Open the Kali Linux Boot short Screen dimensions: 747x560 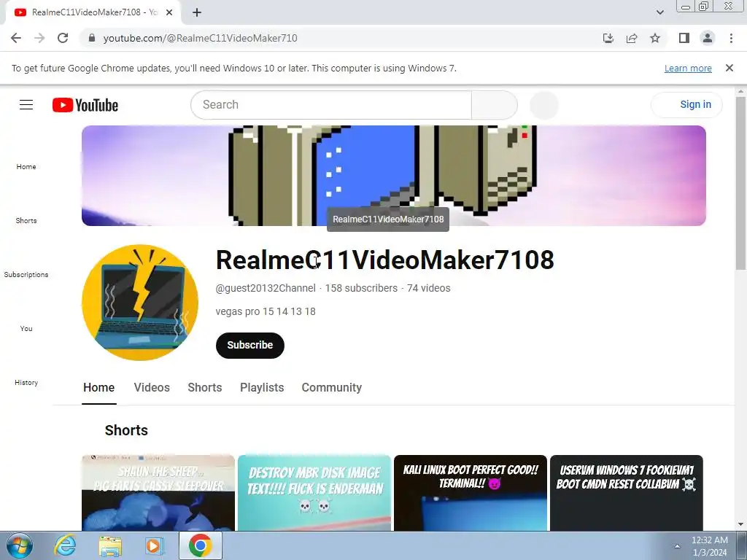coord(471,493)
